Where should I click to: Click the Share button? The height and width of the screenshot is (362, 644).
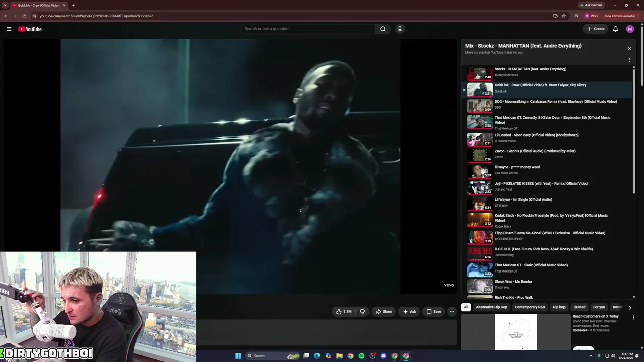tap(384, 312)
